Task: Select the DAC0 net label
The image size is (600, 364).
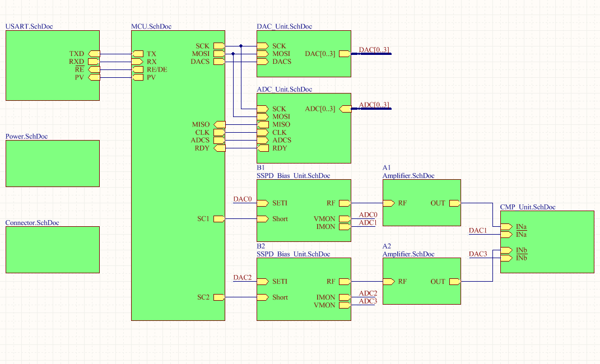Action: click(243, 199)
